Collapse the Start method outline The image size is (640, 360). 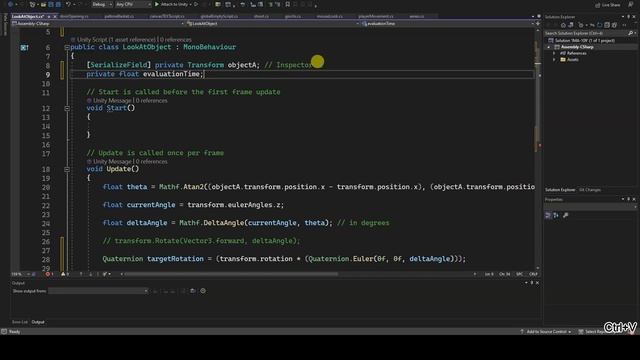click(67, 108)
